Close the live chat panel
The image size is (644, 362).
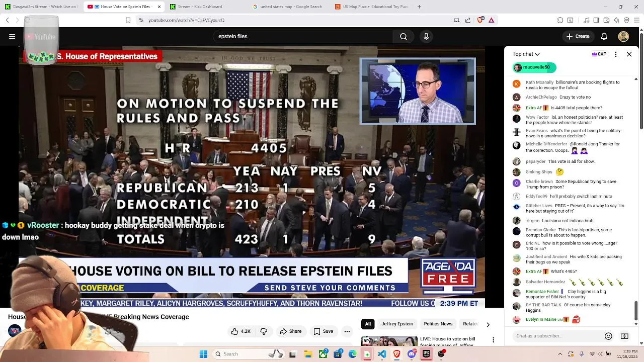pos(629,54)
